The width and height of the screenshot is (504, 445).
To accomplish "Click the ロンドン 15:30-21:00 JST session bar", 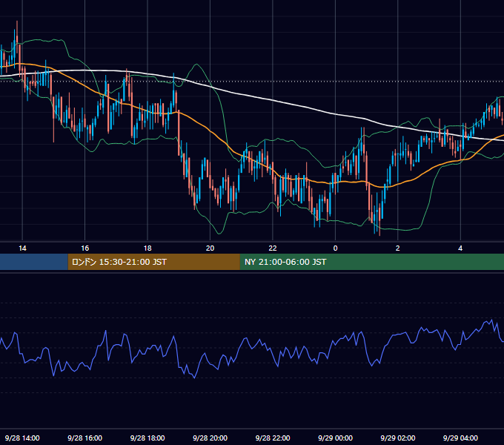I will coord(153,262).
